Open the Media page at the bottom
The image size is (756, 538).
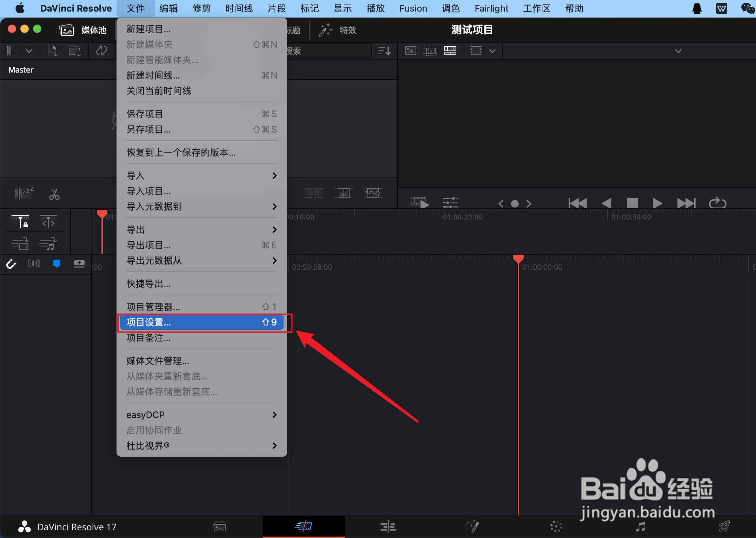click(x=220, y=527)
